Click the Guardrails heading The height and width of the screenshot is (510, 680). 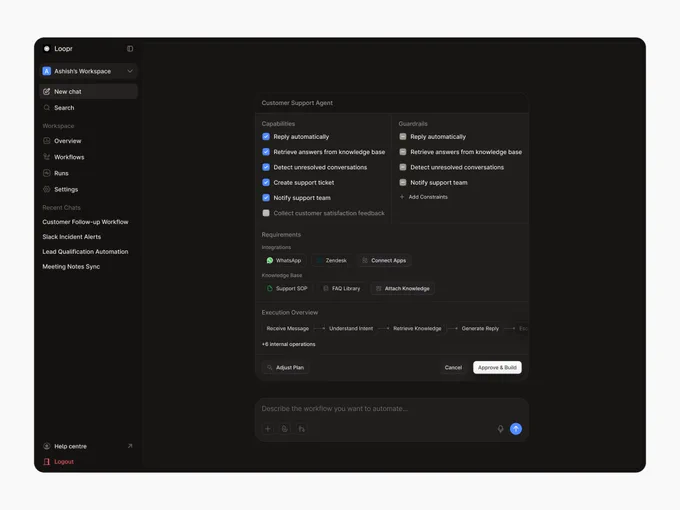(x=413, y=124)
